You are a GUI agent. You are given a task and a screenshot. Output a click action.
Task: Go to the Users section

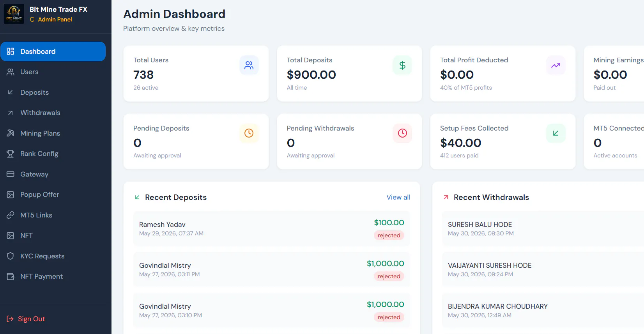pyautogui.click(x=53, y=72)
